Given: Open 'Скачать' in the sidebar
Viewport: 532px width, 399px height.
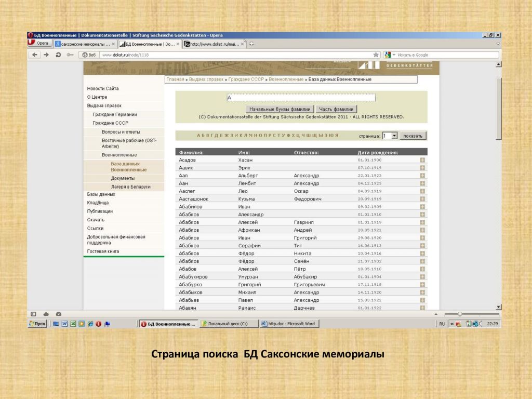Looking at the screenshot, I should (x=96, y=220).
